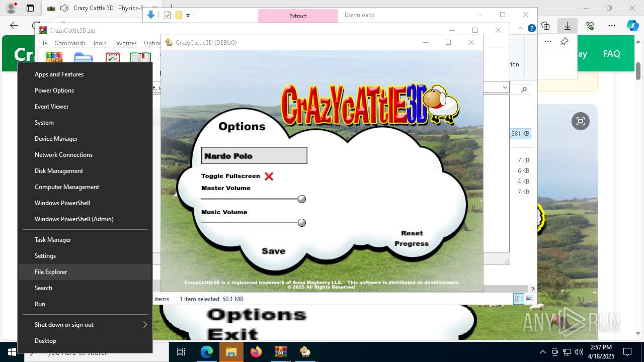Open WinRAR Tools menu
644x362 pixels.
pyautogui.click(x=99, y=43)
